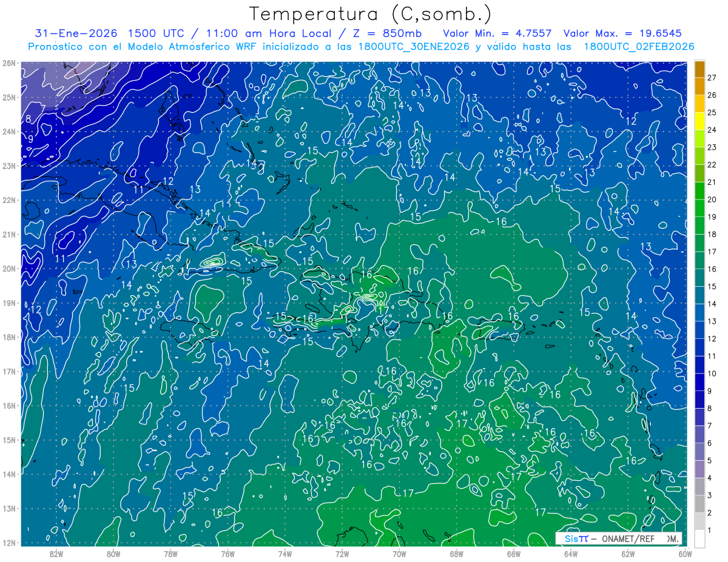Image resolution: width=728 pixels, height=562 pixels.
Task: Click the legend value '27'
Action: click(x=712, y=78)
